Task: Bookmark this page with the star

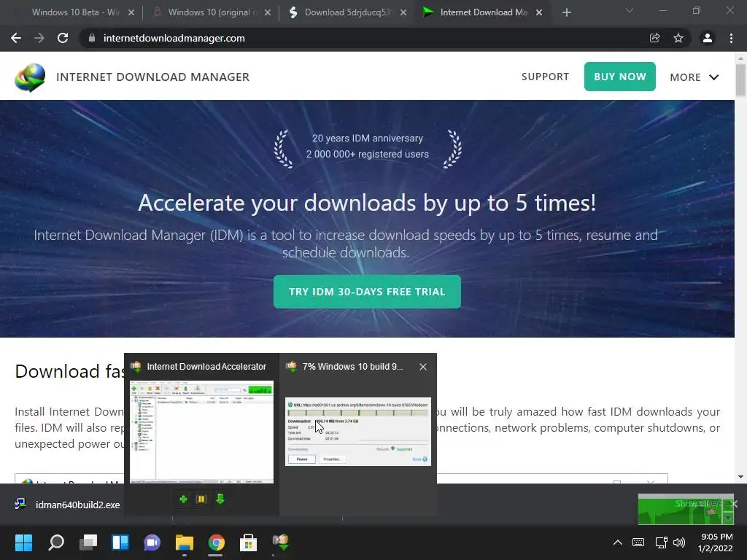Action: 678,38
